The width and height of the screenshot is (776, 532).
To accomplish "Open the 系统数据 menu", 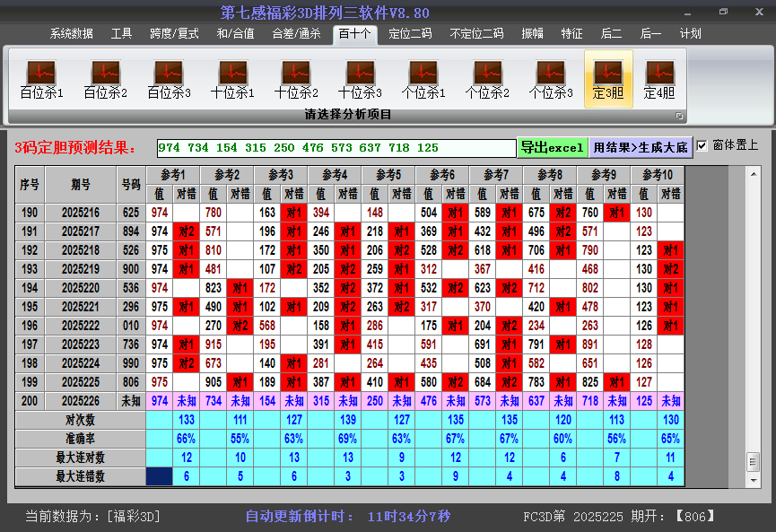I will [x=71, y=34].
